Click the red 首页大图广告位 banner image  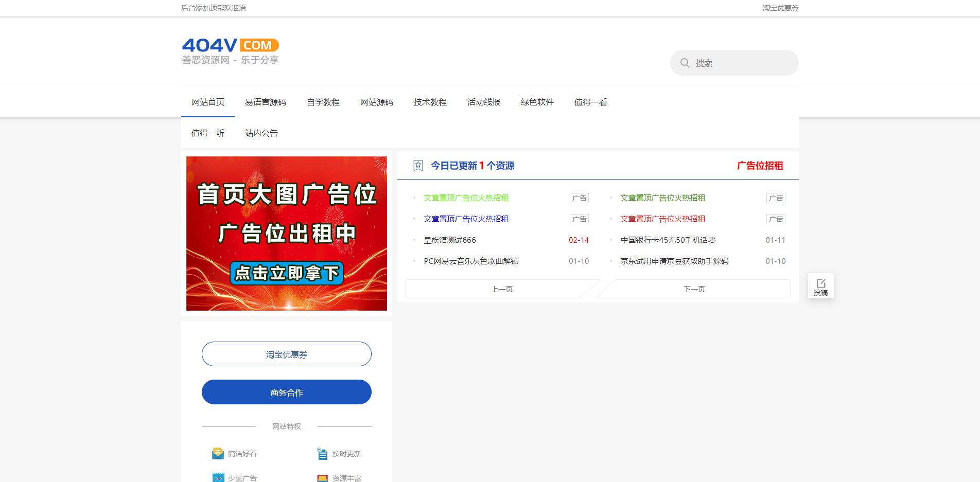[x=286, y=233]
